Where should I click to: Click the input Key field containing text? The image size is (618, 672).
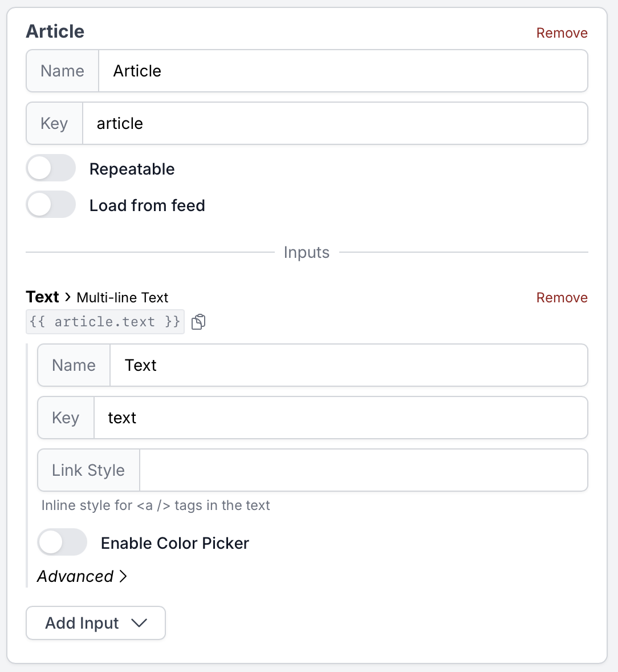tap(340, 418)
